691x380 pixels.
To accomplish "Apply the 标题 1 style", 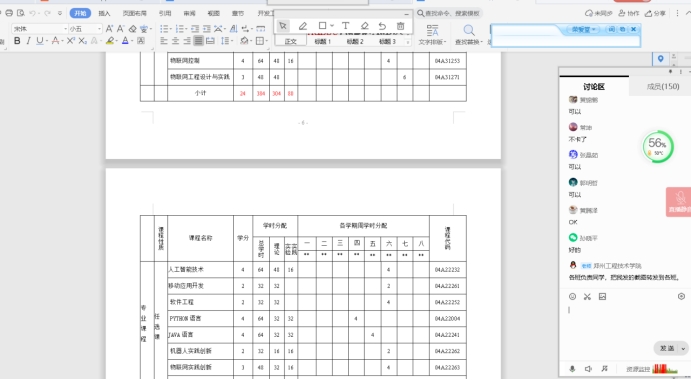I will tap(323, 41).
